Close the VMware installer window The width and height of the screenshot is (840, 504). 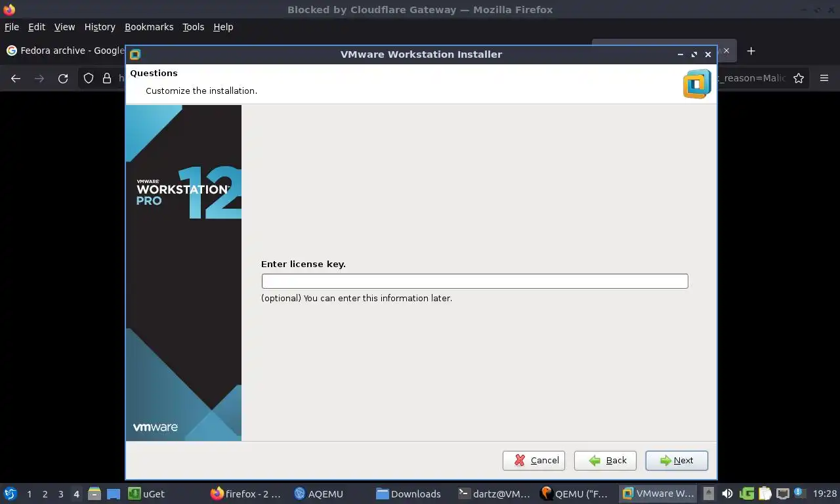(x=708, y=54)
